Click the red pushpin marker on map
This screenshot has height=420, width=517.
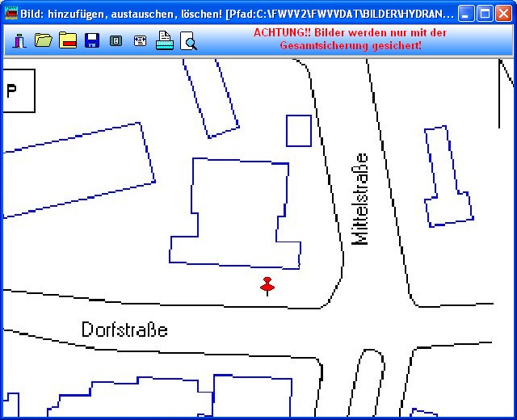click(267, 287)
